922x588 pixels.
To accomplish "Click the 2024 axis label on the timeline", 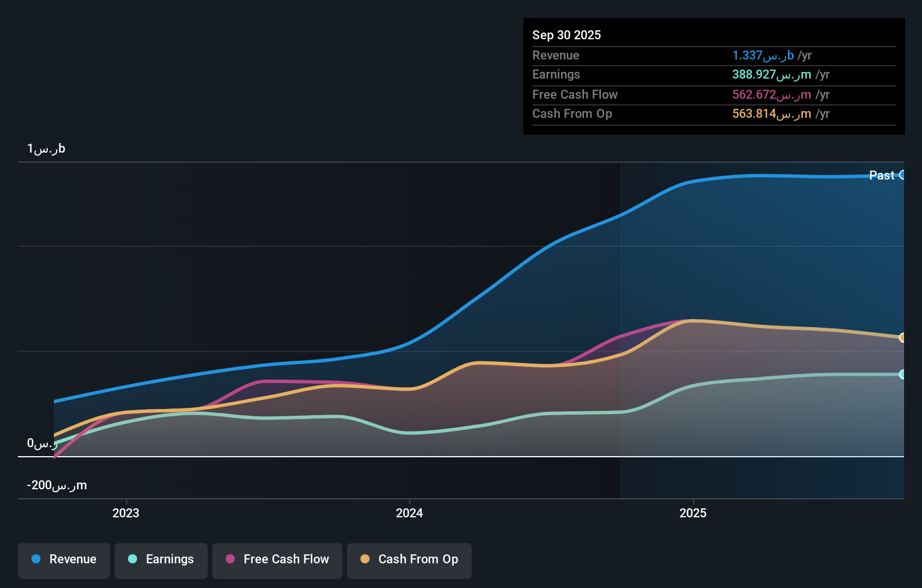I will click(x=409, y=512).
